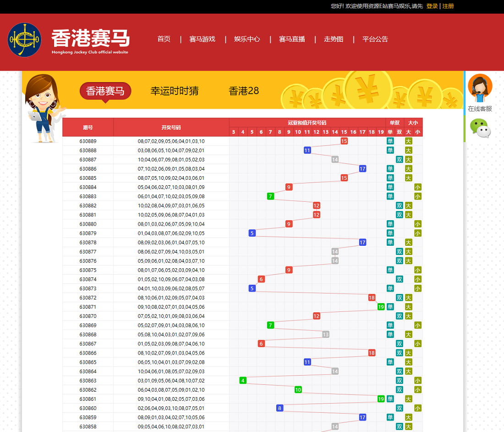Viewport: 504px width, 432px height.
Task: Click the 平台公告 navigation link
Action: pyautogui.click(x=375, y=39)
